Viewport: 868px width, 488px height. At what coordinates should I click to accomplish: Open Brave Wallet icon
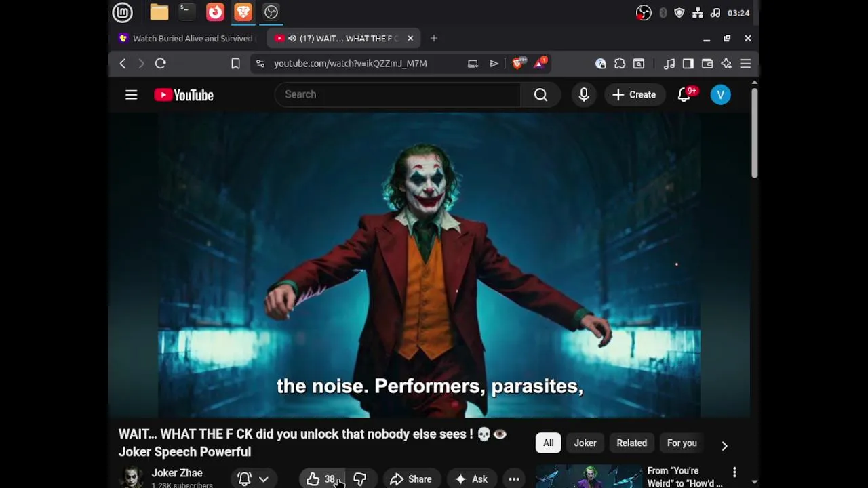[x=707, y=63]
